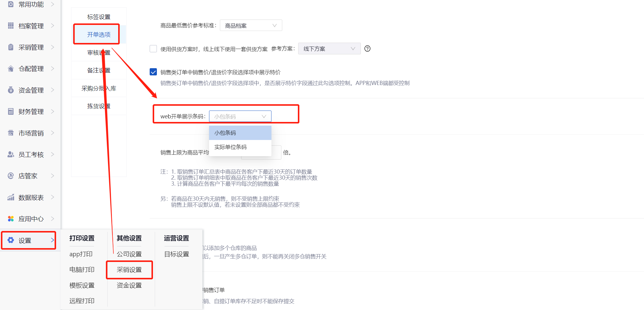
Task: Click the 应用中心 colorful apps icon
Action: pyautogui.click(x=11, y=219)
